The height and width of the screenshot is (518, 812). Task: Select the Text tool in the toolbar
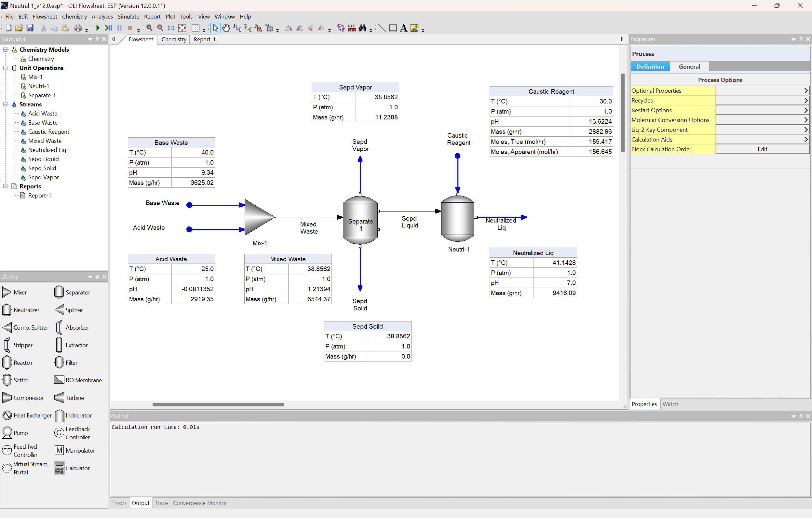(404, 28)
